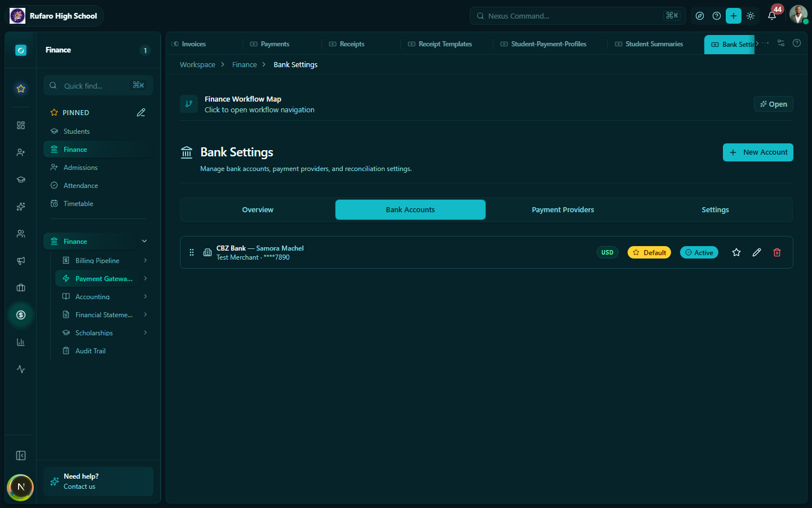Click the New Account button

(x=758, y=152)
